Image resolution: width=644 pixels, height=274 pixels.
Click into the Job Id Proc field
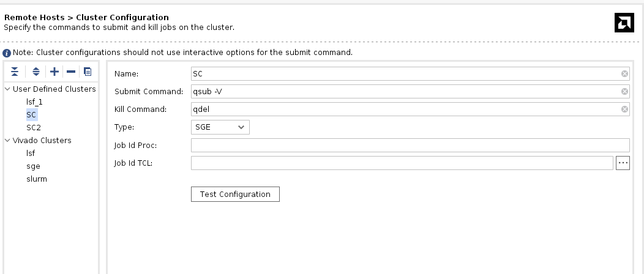(x=410, y=145)
